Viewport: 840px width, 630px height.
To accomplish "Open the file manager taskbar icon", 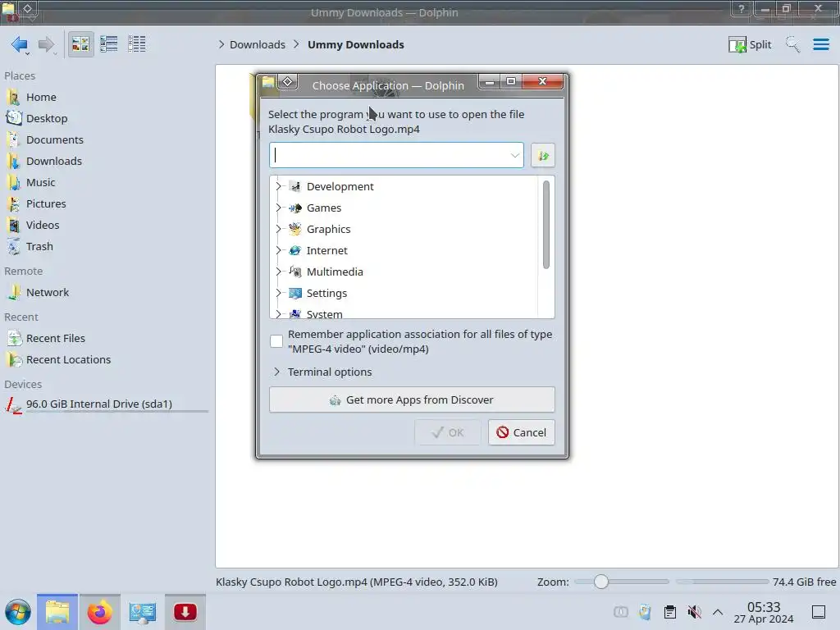I will tap(57, 612).
